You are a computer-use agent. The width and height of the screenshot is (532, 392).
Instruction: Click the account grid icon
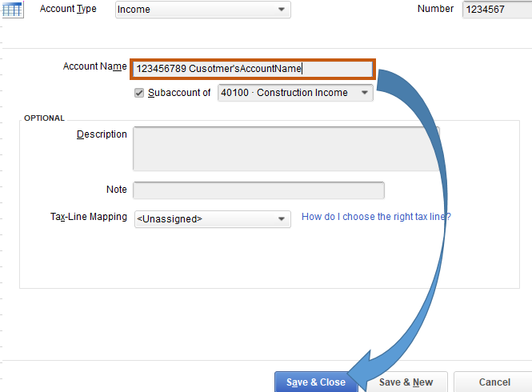coord(13,10)
